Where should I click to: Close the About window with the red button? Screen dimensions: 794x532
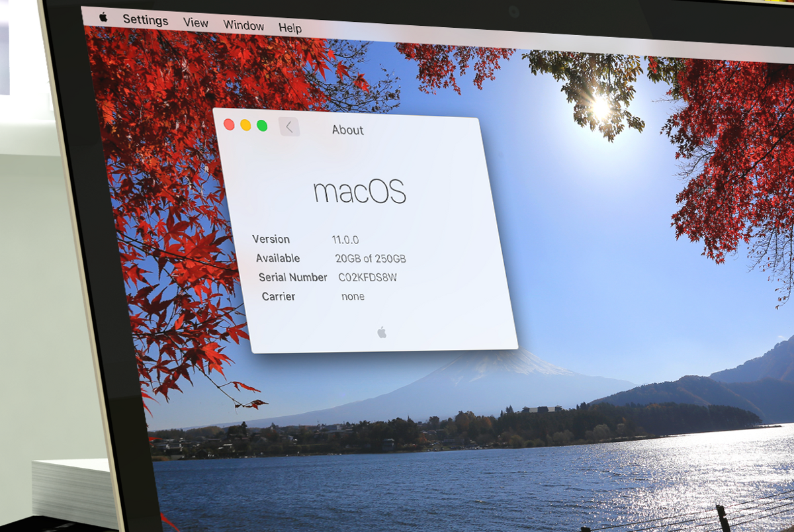(229, 124)
